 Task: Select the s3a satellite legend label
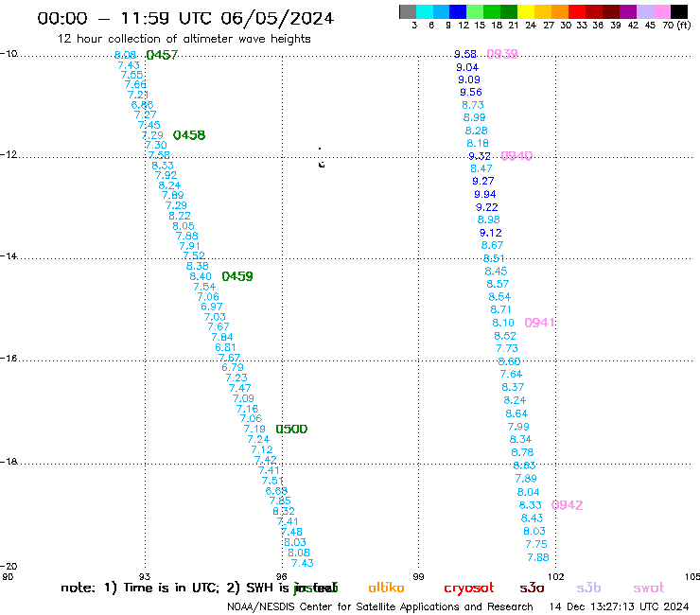point(532,588)
